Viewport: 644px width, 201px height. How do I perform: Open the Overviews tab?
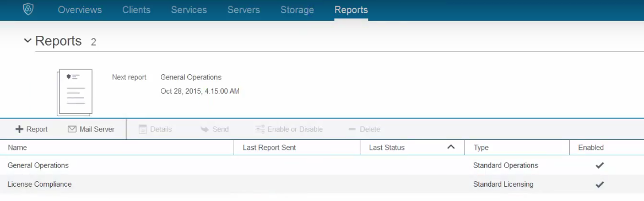(x=80, y=10)
